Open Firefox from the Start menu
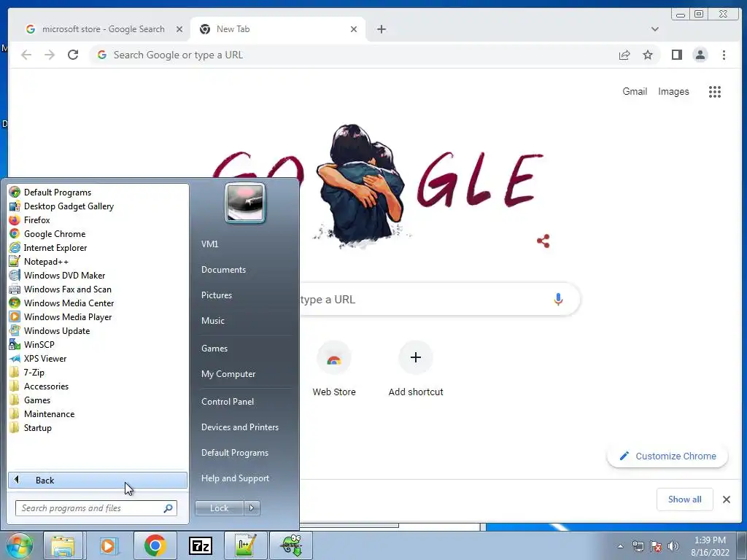Screen dimensions: 747x560 click(x=29, y=220)
